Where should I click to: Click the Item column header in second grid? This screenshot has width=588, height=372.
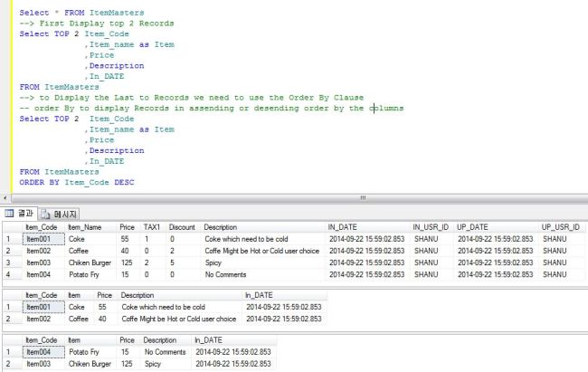80,295
